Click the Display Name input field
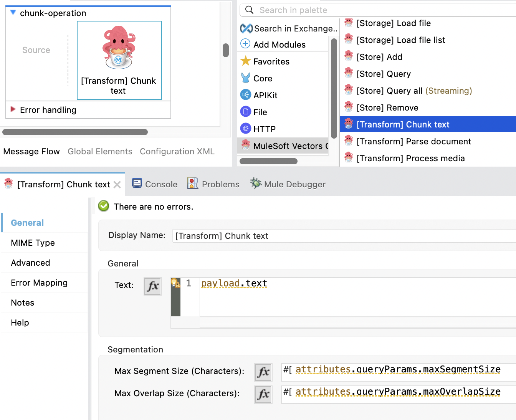Screen dimensions: 516x420 (344, 236)
